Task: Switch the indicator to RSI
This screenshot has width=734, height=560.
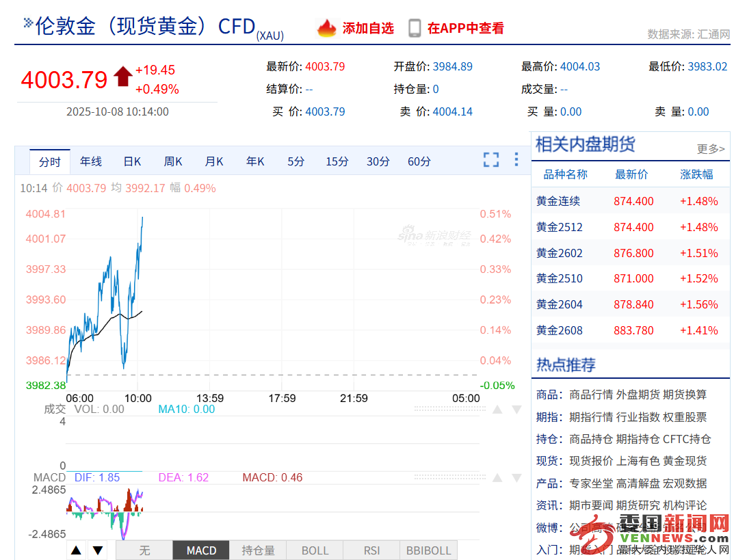Action: pos(371,550)
